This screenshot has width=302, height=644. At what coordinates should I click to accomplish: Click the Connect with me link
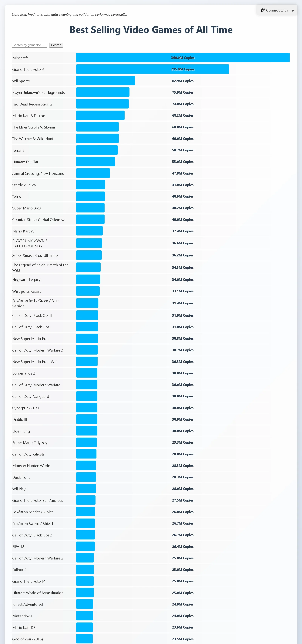coord(277,10)
